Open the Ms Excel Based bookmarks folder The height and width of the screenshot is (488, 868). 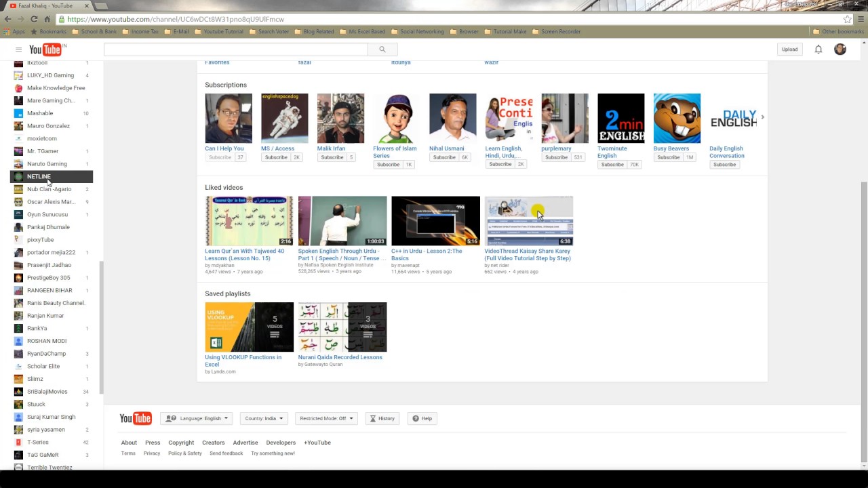click(x=363, y=32)
